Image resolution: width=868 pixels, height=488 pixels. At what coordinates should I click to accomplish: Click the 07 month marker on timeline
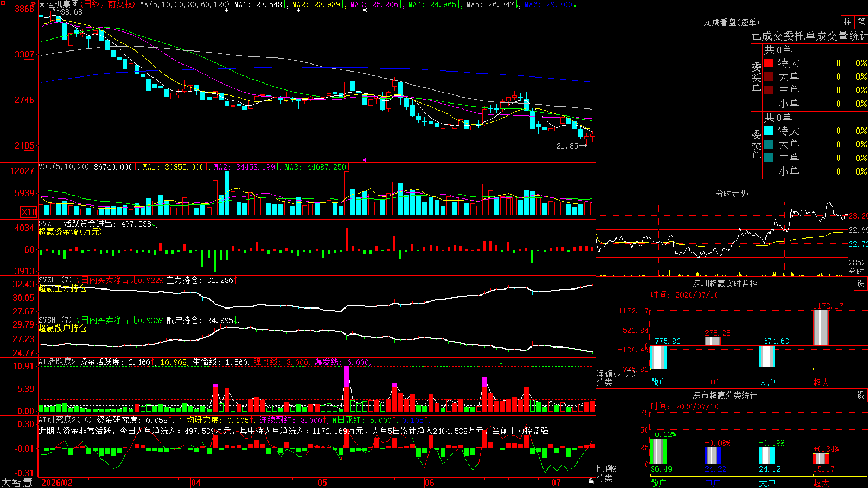pyautogui.click(x=556, y=483)
